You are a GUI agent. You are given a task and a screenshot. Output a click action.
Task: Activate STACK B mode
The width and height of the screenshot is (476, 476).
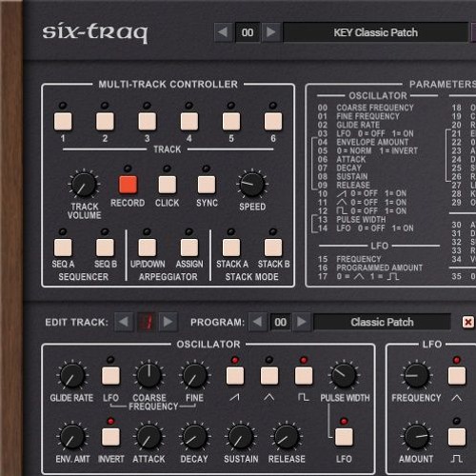[273, 248]
